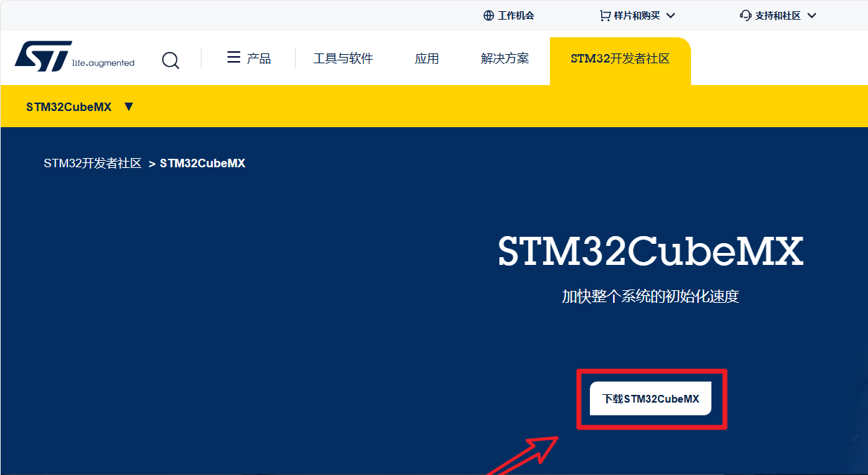Viewport: 868px width, 475px height.
Task: Click the large STM32CubeMX page heading
Action: pos(650,251)
